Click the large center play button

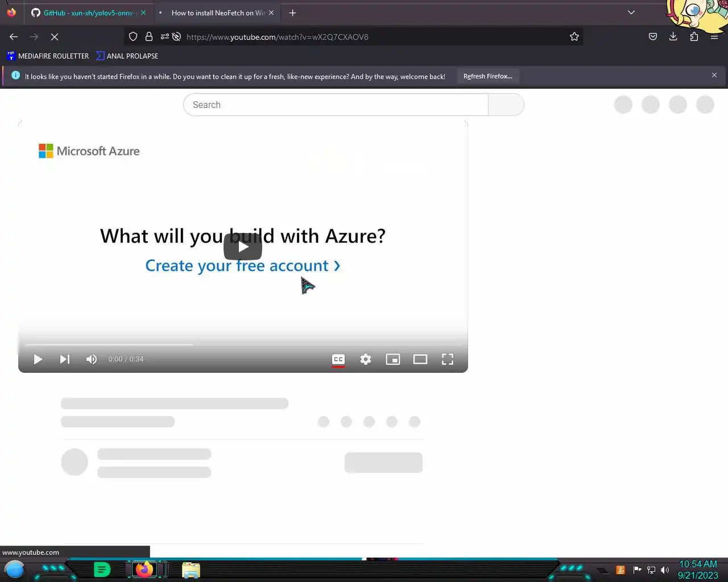tap(243, 247)
